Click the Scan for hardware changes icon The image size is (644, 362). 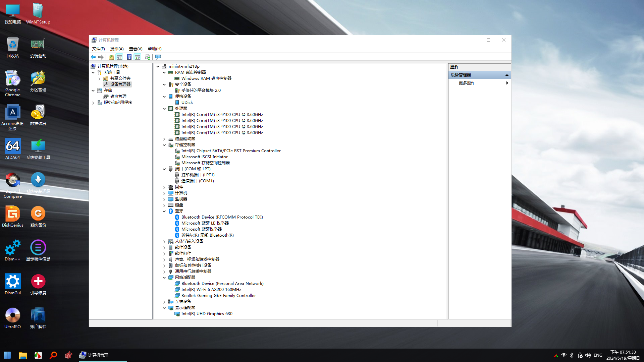158,57
